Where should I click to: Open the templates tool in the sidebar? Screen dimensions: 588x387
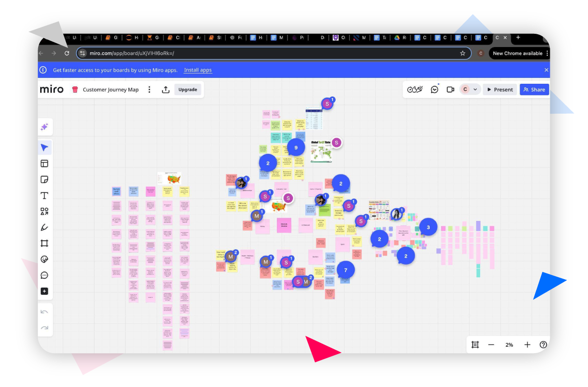tap(45, 164)
